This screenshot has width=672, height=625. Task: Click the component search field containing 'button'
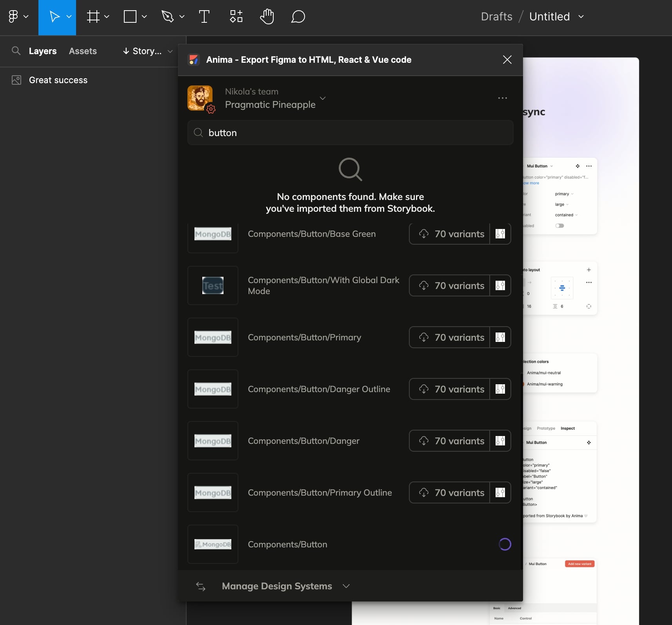pyautogui.click(x=350, y=133)
